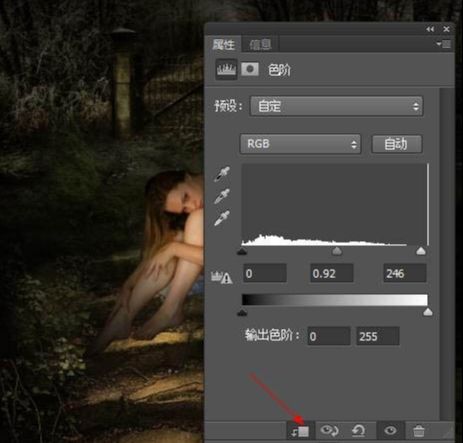This screenshot has width=463, height=443.
Task: Click the midtone input slider handle
Action: (337, 251)
